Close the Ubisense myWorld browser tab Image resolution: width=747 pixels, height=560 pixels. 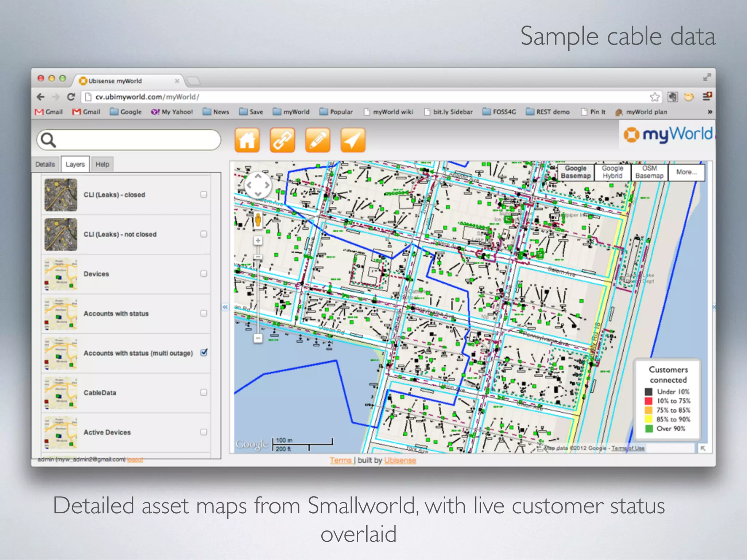177,81
